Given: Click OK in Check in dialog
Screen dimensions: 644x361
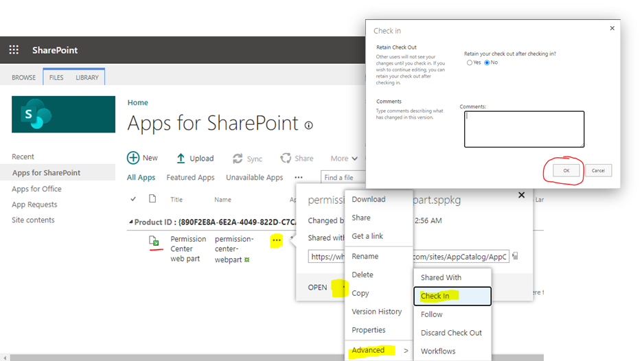Looking at the screenshot, I should [566, 170].
